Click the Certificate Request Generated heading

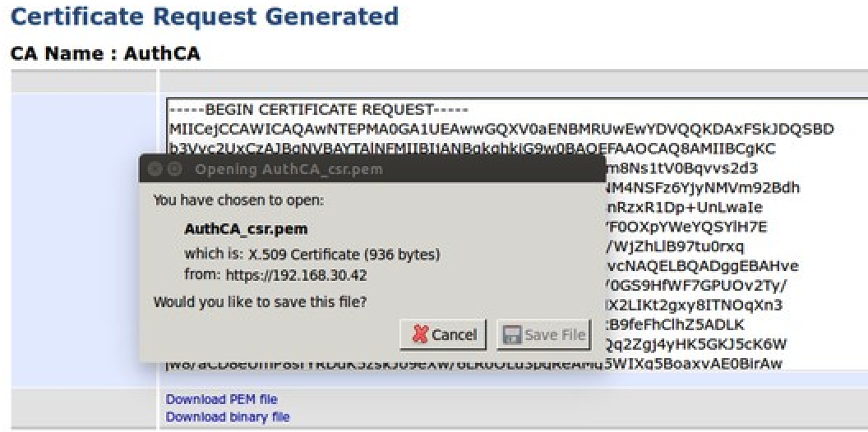(x=204, y=16)
